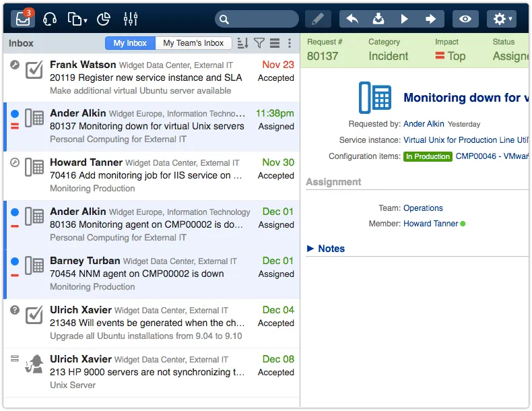Viewport: 532px width, 411px height.
Task: Open the vertical dots more menu
Action: pyautogui.click(x=290, y=43)
